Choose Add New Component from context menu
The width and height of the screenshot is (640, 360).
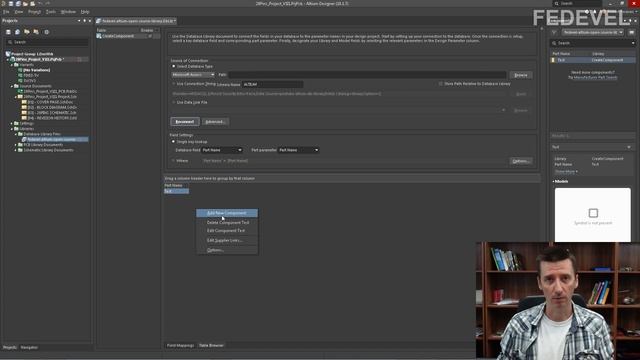tap(227, 213)
